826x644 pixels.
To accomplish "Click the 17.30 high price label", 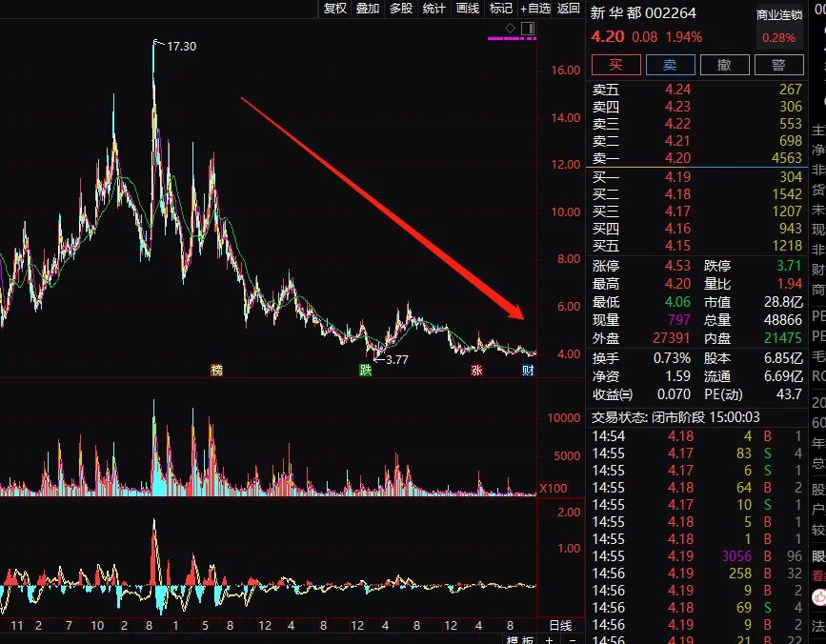I will click(x=181, y=47).
